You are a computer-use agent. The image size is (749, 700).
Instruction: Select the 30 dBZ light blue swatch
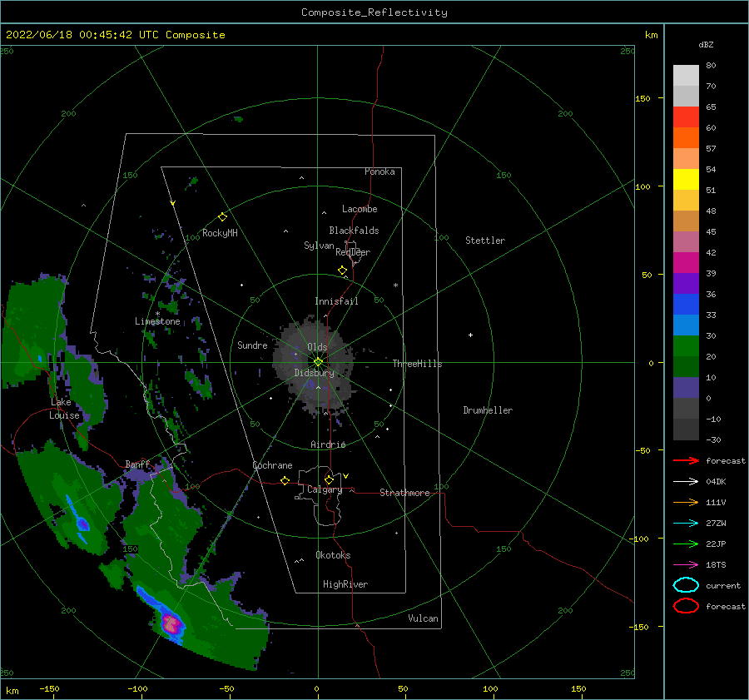686,325
